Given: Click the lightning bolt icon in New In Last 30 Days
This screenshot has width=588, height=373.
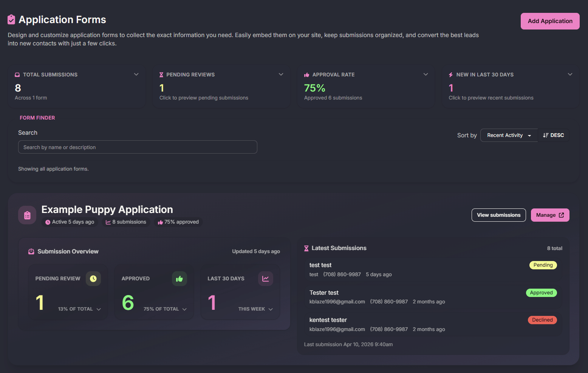Looking at the screenshot, I should pyautogui.click(x=451, y=75).
